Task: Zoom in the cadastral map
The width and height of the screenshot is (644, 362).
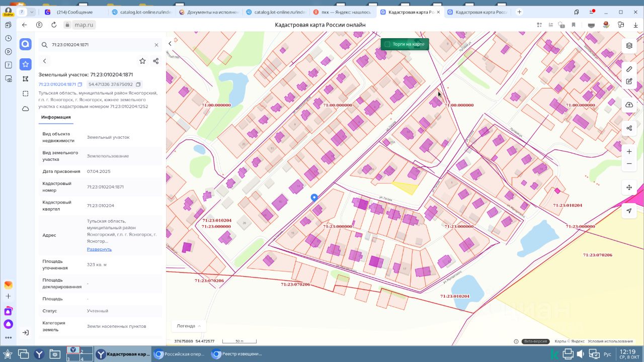Action: click(x=629, y=151)
